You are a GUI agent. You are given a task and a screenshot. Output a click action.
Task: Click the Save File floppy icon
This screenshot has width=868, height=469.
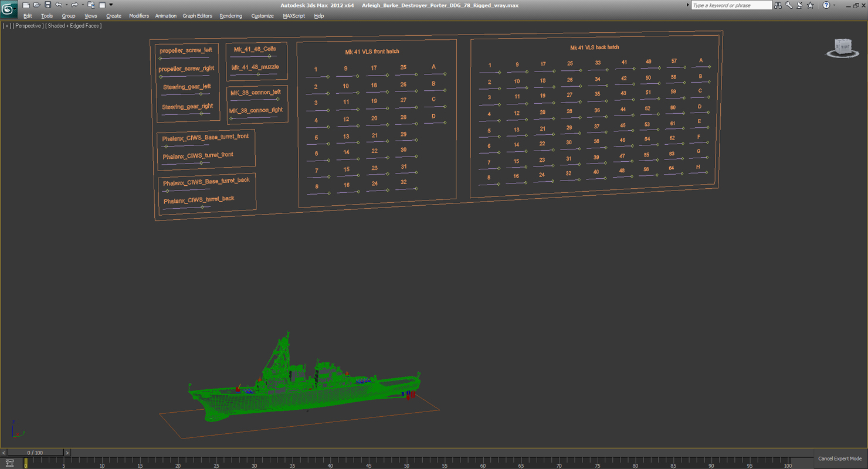tap(48, 5)
